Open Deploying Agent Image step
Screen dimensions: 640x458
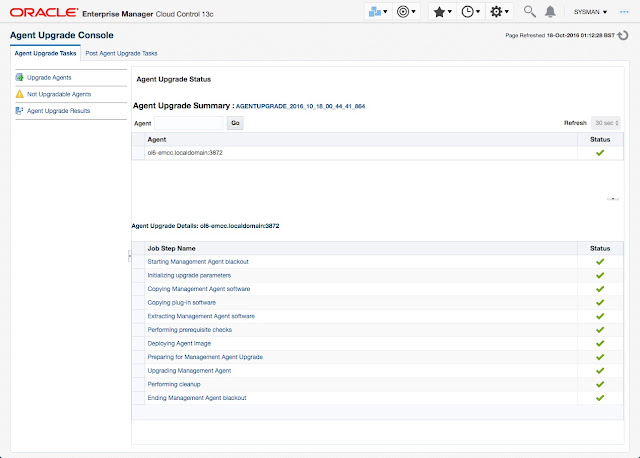(179, 343)
